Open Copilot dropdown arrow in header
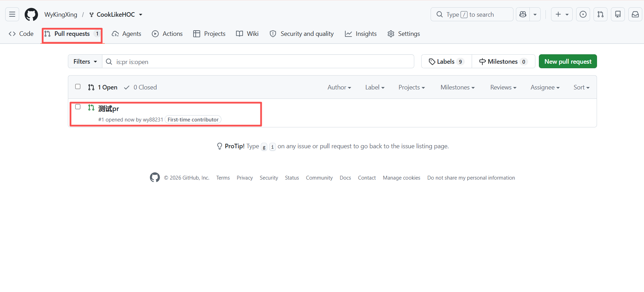 pos(535,14)
